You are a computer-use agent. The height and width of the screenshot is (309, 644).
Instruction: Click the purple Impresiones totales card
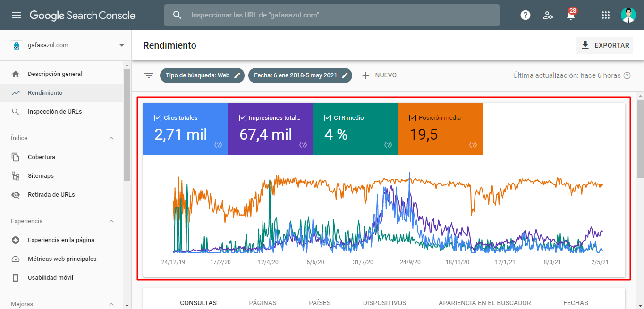[x=271, y=129]
